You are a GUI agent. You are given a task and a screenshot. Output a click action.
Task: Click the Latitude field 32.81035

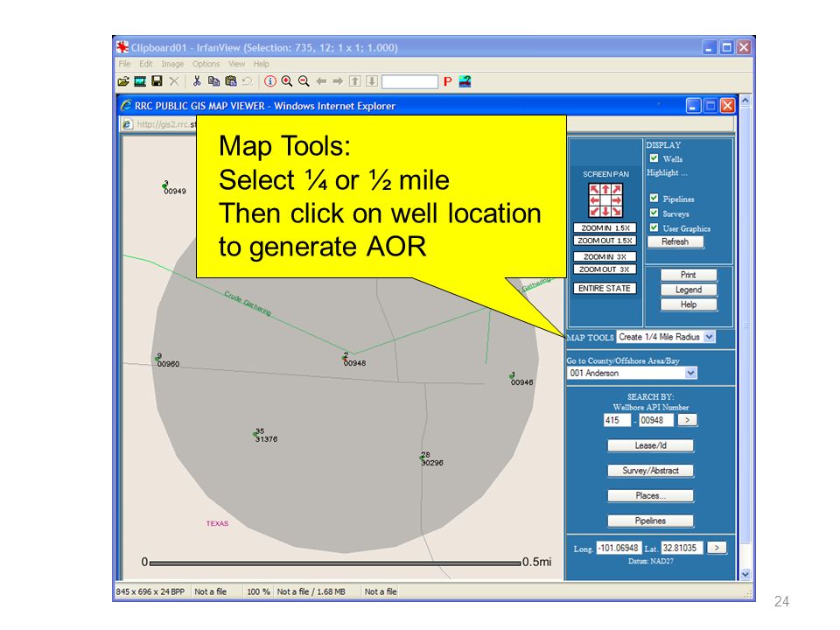[x=682, y=548]
